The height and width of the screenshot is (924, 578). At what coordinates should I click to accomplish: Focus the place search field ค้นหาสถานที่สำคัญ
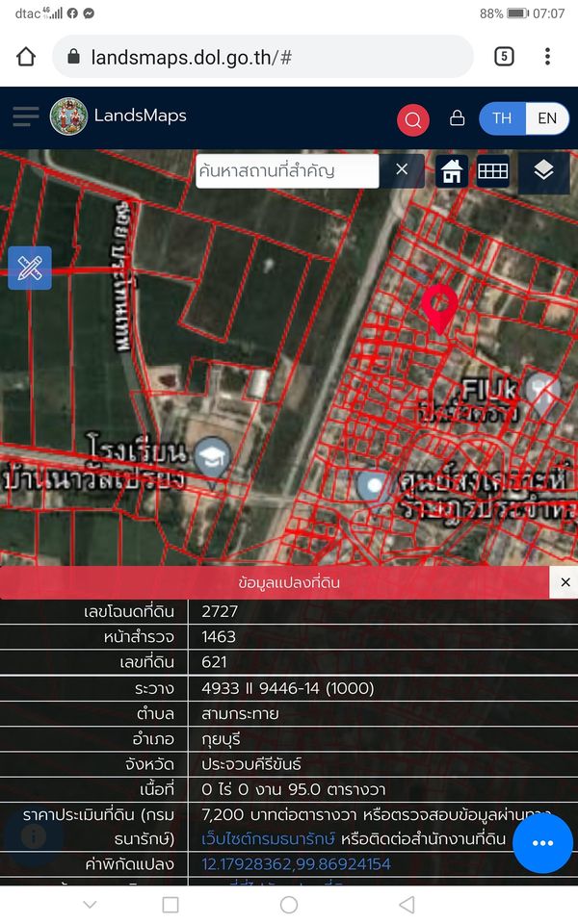point(287,171)
